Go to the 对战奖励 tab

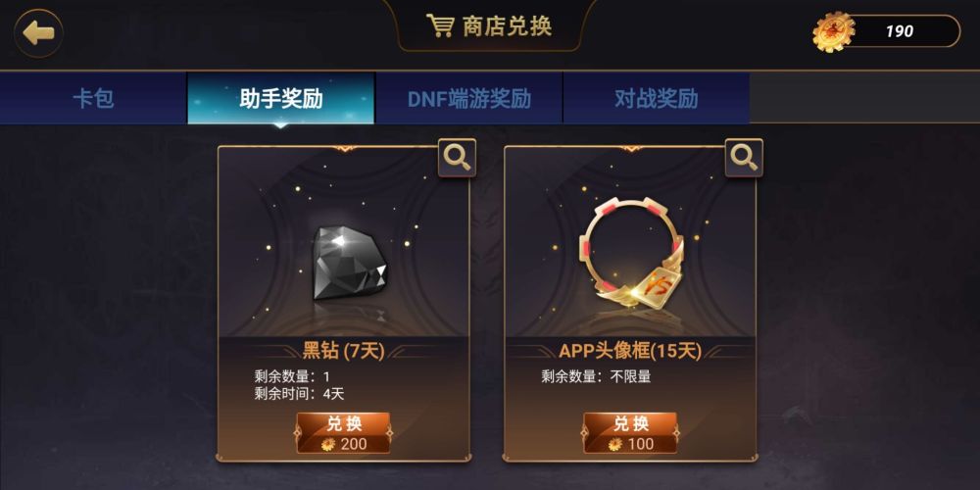pyautogui.click(x=657, y=98)
